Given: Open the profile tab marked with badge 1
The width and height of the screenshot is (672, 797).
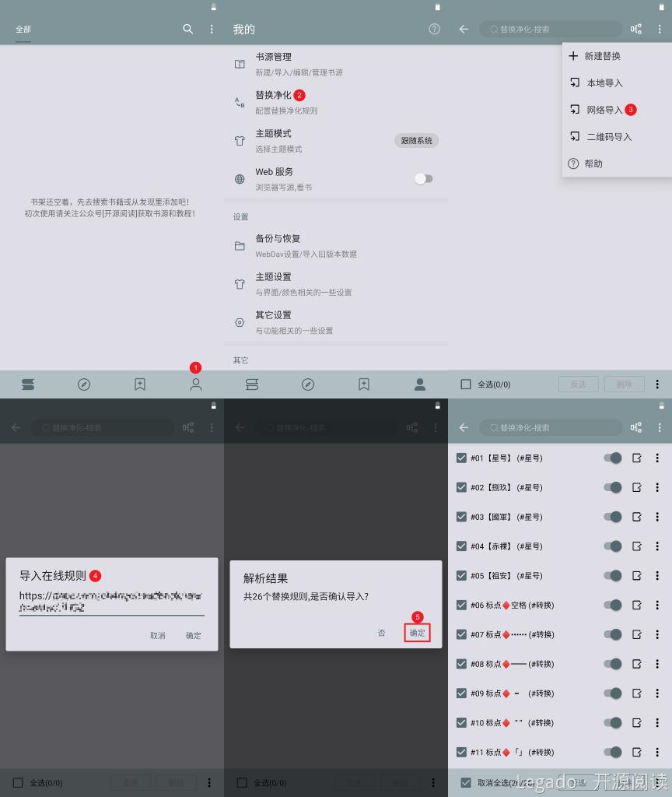Looking at the screenshot, I should 196,384.
